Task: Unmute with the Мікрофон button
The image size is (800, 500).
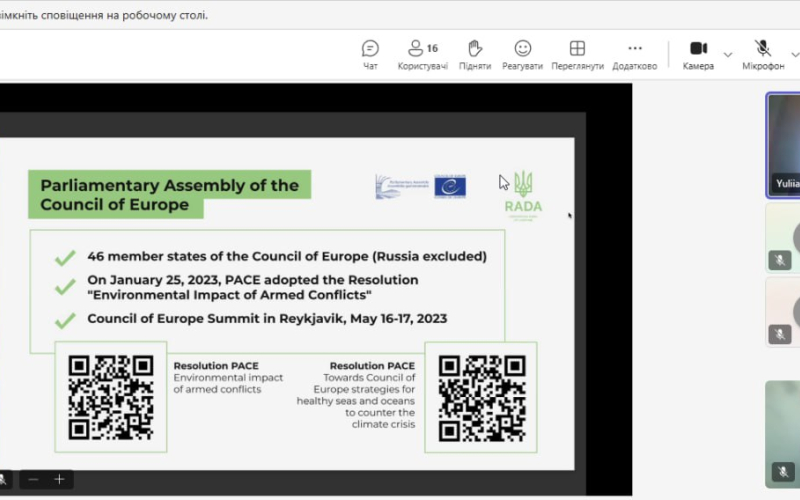Action: pyautogui.click(x=763, y=55)
